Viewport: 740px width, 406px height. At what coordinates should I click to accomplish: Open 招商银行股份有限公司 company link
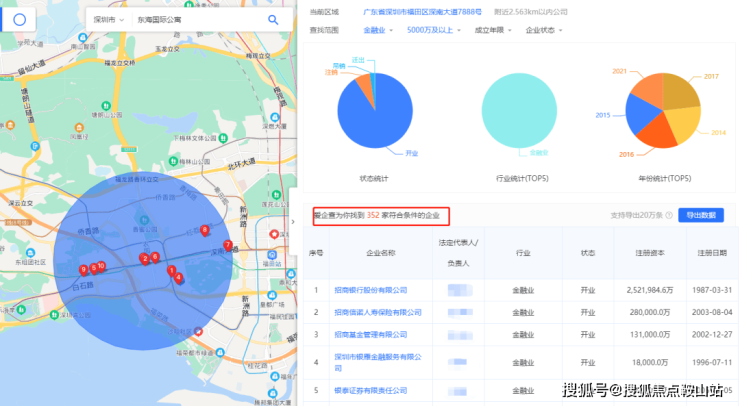(369, 290)
